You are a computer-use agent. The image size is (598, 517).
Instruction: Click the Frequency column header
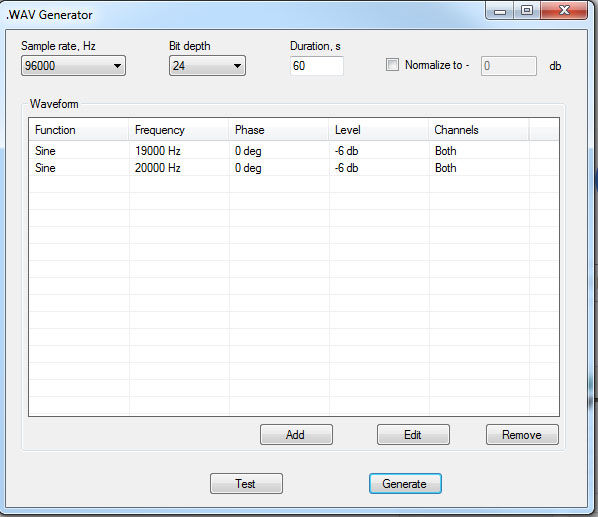pyautogui.click(x=179, y=130)
